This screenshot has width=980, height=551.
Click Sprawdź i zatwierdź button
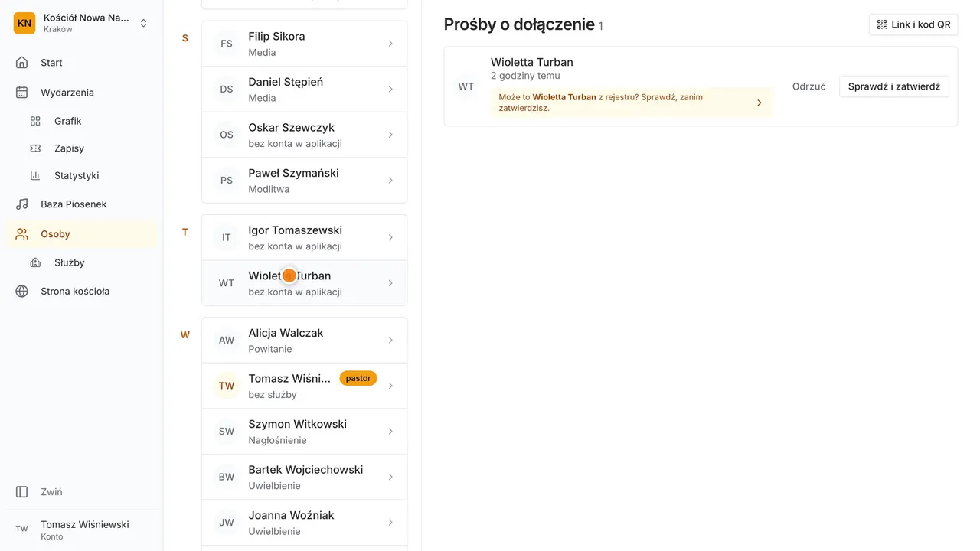coord(894,86)
